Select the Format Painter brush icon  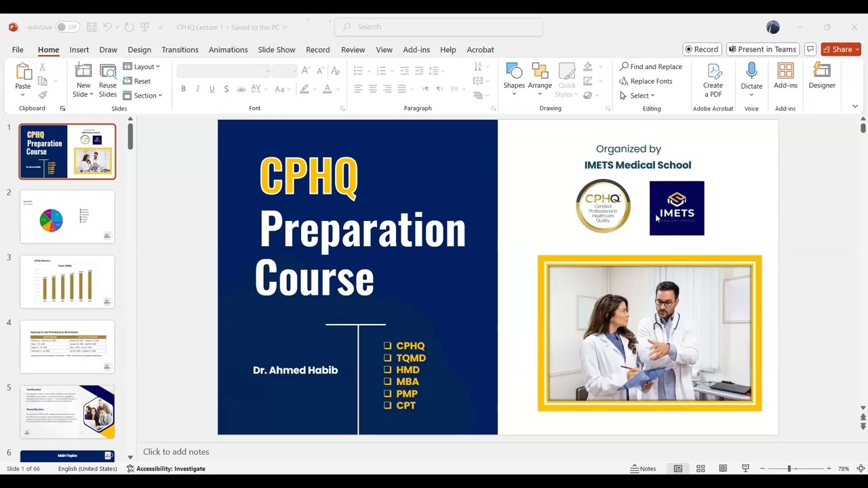click(x=42, y=96)
